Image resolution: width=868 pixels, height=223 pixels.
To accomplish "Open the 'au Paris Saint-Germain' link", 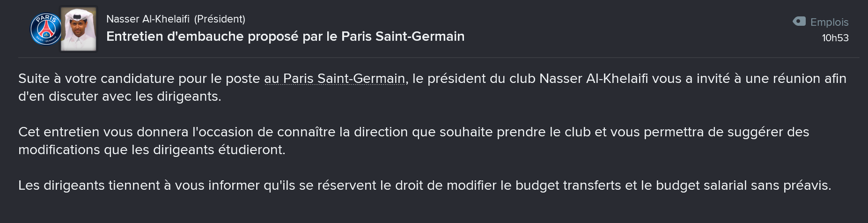I will click(334, 78).
